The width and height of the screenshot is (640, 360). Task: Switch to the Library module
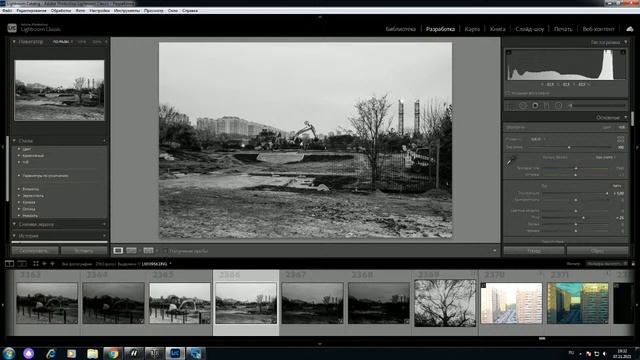(400, 29)
